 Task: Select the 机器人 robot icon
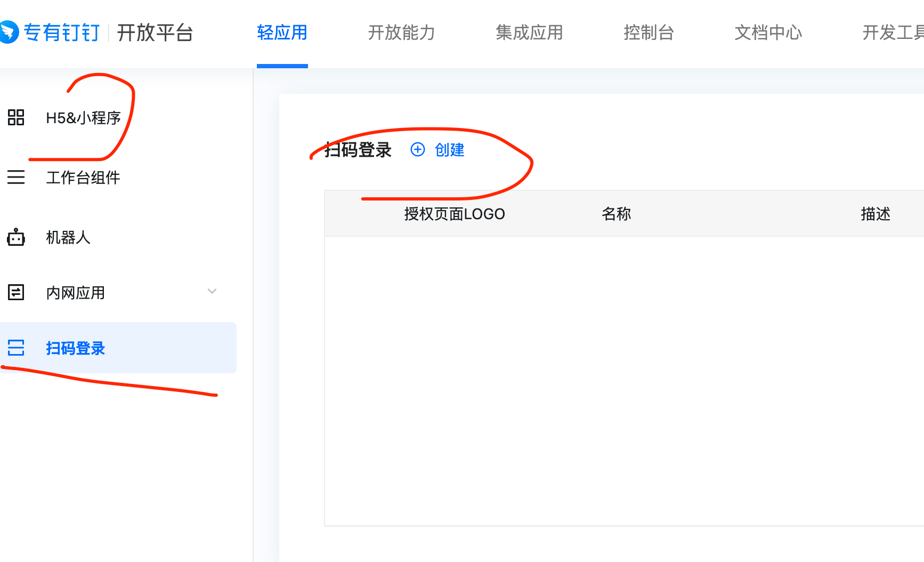click(16, 237)
